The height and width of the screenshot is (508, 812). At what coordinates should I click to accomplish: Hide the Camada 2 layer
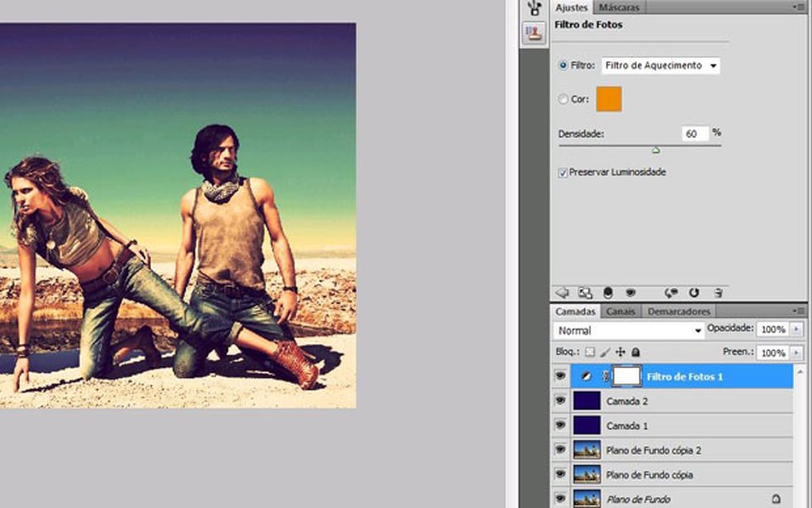coord(561,401)
